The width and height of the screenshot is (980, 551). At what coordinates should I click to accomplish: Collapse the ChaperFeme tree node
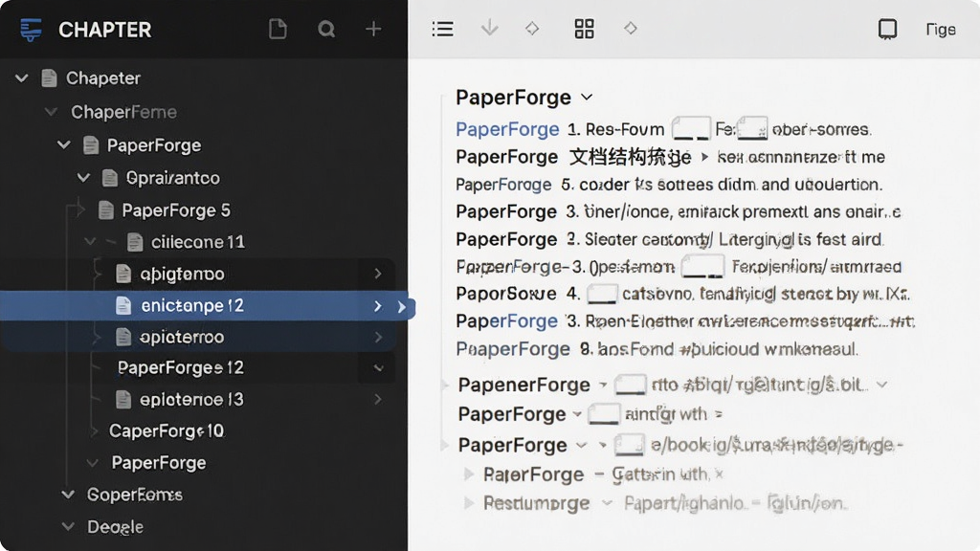pyautogui.click(x=52, y=112)
